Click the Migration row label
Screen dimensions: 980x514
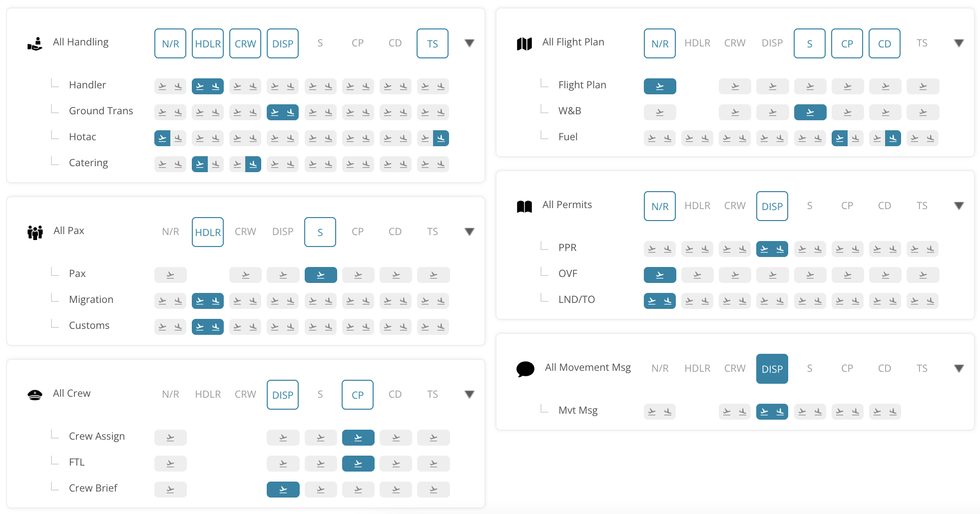(x=91, y=299)
